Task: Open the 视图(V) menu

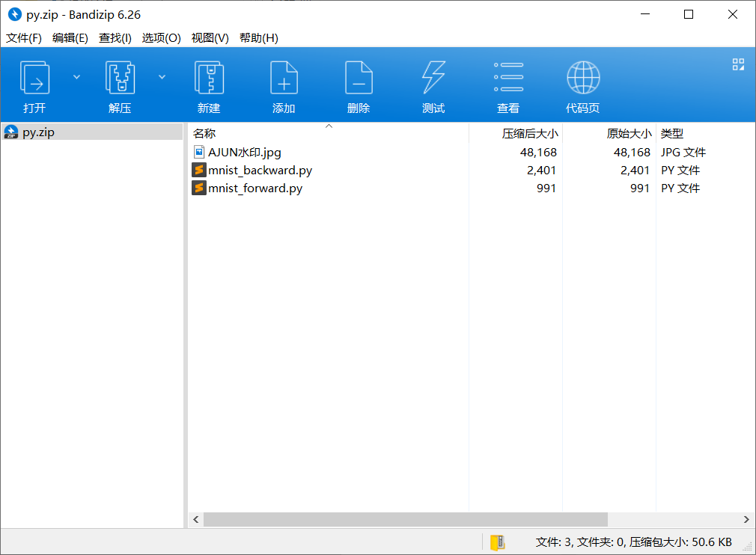Action: pyautogui.click(x=210, y=37)
